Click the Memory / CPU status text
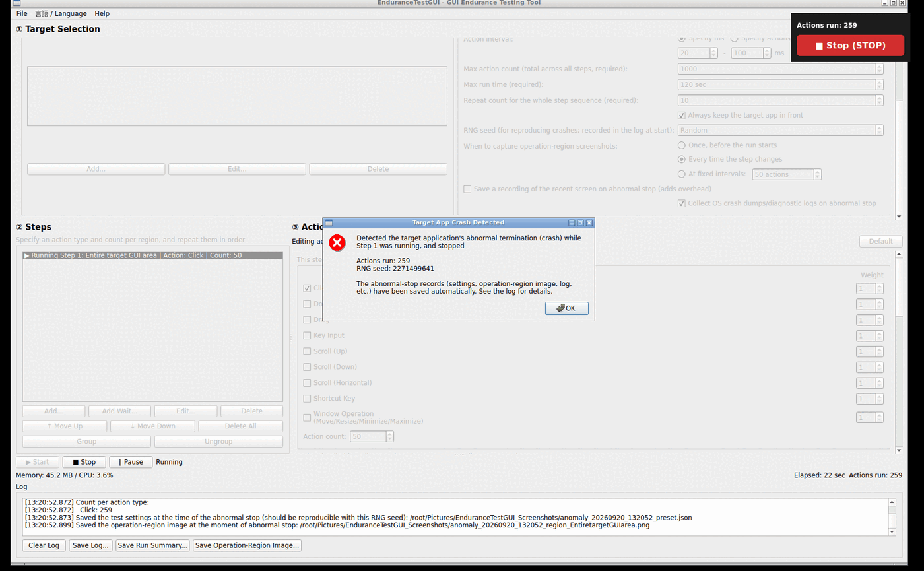 (x=64, y=475)
